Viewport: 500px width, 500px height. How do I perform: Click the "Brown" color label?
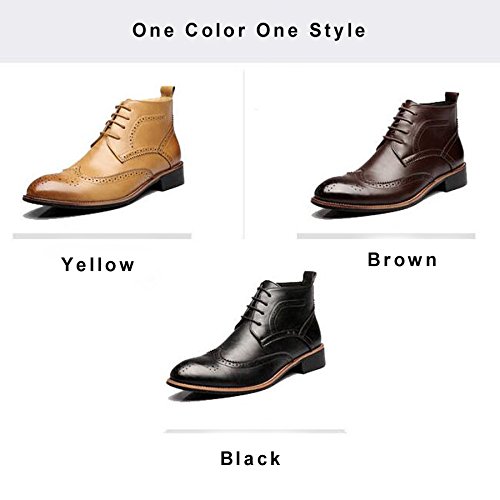point(402,260)
